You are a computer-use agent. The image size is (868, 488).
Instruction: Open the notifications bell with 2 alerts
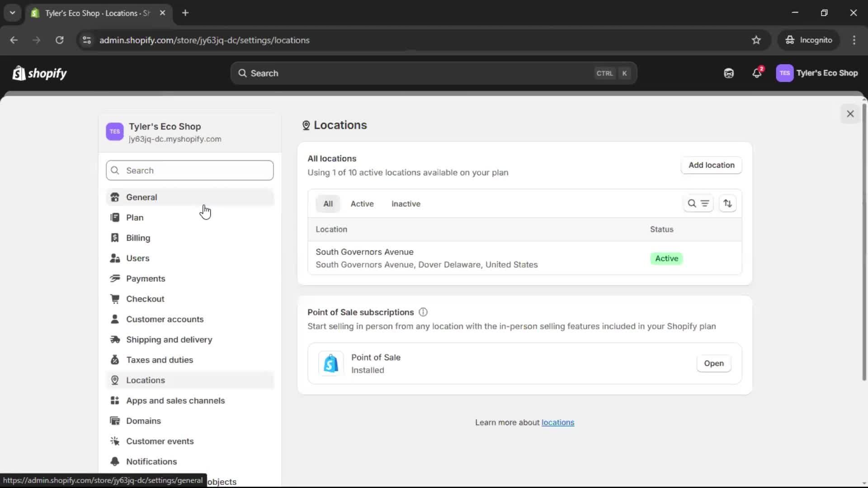pos(757,73)
